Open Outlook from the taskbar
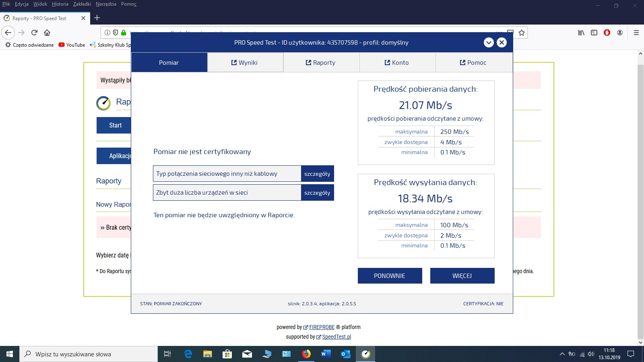 click(346, 354)
